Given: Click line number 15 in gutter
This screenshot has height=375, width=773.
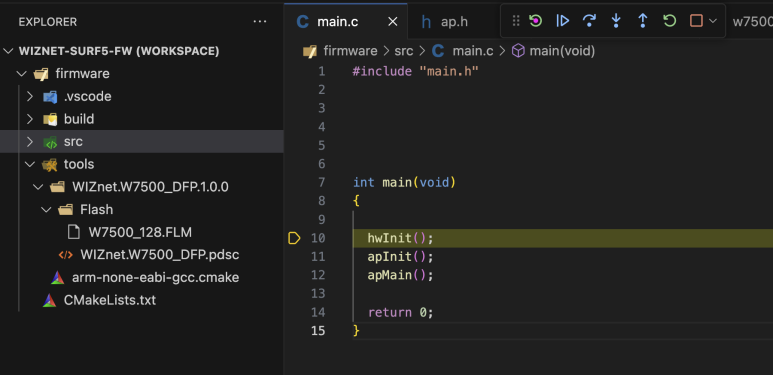Looking at the screenshot, I should [318, 331].
